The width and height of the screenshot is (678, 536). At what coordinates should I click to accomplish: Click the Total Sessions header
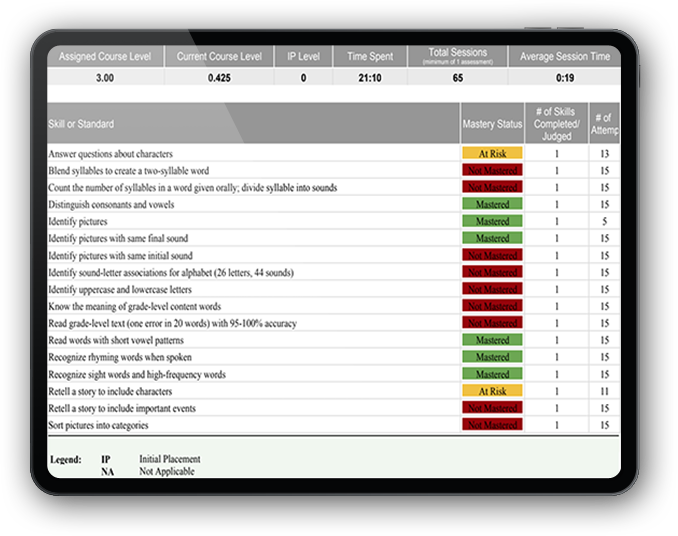pyautogui.click(x=457, y=54)
